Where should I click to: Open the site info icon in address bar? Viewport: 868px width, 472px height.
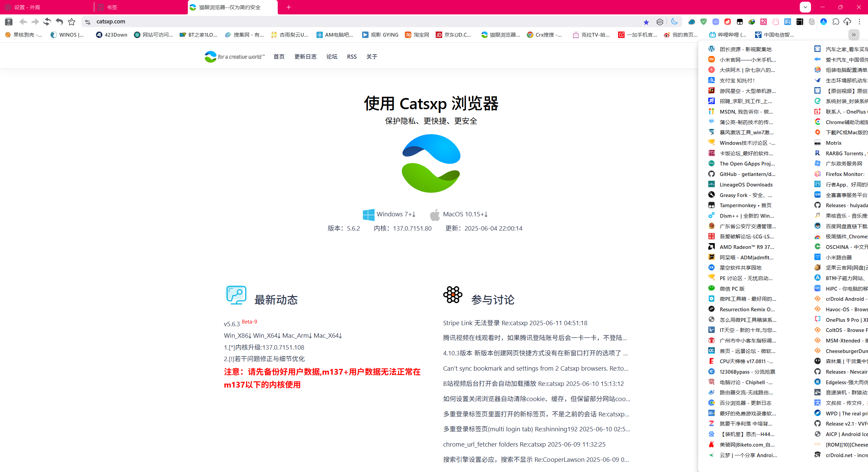pos(88,22)
